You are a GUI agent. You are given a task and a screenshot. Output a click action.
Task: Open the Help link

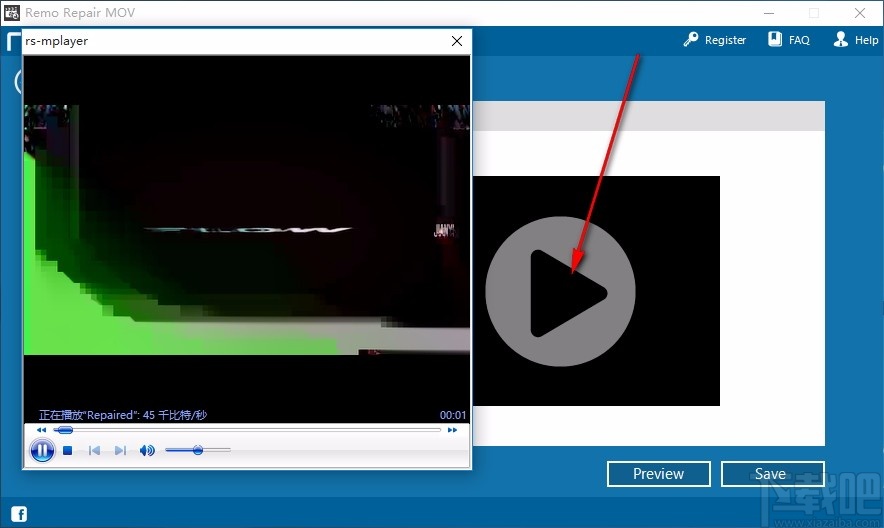856,39
